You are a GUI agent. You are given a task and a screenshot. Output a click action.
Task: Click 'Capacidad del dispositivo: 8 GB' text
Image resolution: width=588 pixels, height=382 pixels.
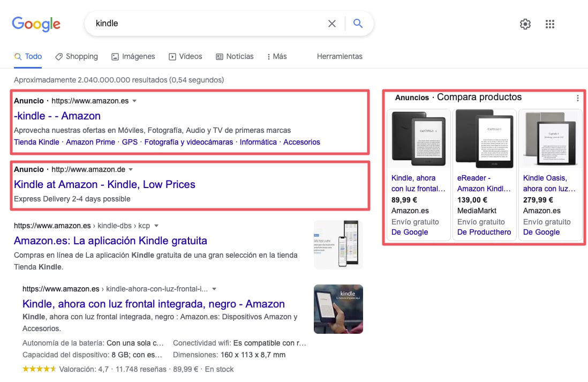pyautogui.click(x=92, y=355)
